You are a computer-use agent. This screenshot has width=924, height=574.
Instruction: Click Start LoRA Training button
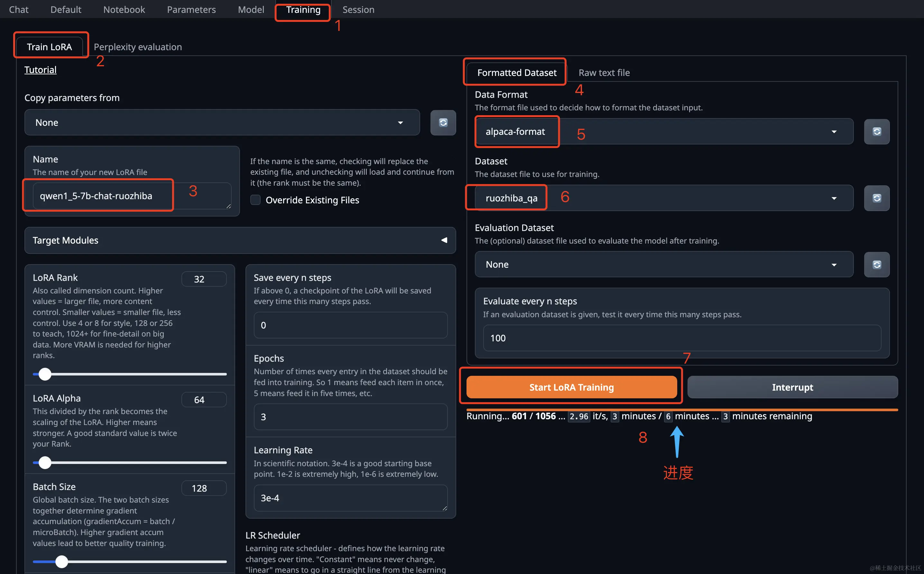click(x=571, y=387)
